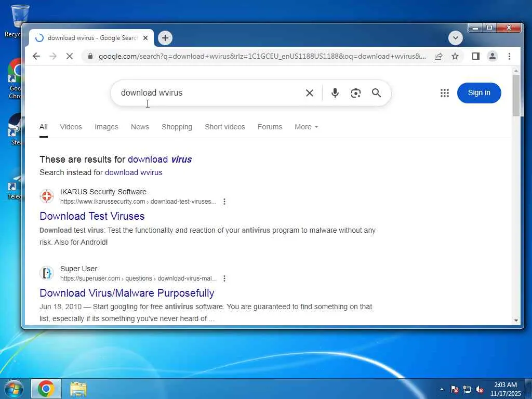
Task: Switch to the Shopping tab
Action: [177, 127]
